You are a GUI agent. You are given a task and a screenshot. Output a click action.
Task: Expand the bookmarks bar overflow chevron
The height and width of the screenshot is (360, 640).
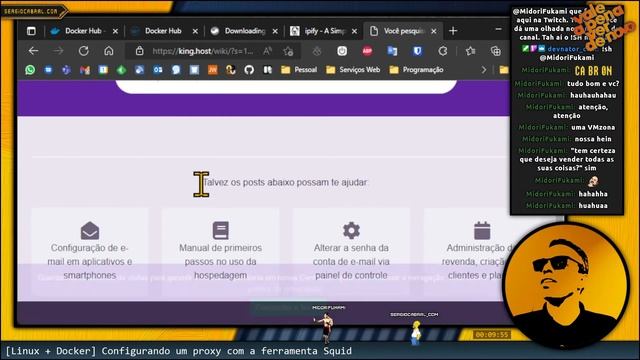pos(484,70)
